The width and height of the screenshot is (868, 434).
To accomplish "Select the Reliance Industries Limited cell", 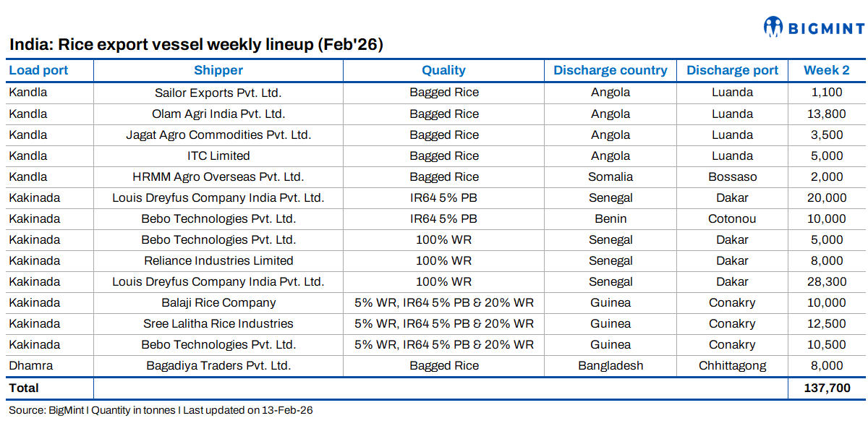I will (218, 260).
